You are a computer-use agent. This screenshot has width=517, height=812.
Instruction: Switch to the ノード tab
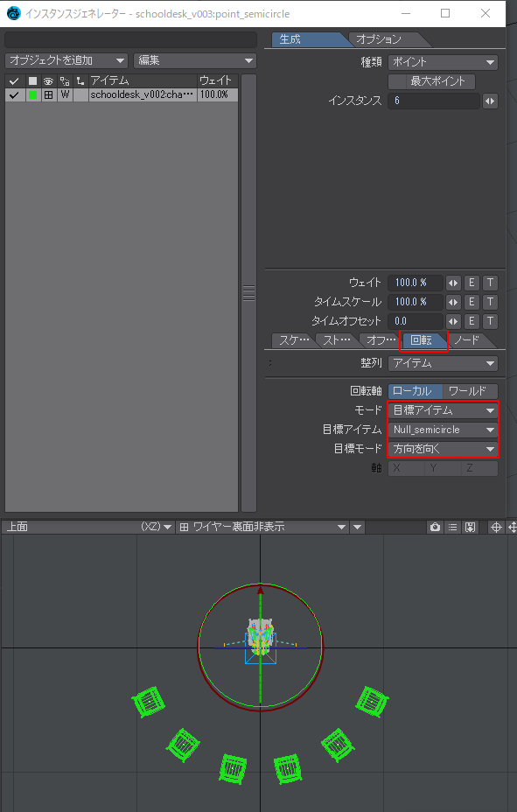pos(466,340)
